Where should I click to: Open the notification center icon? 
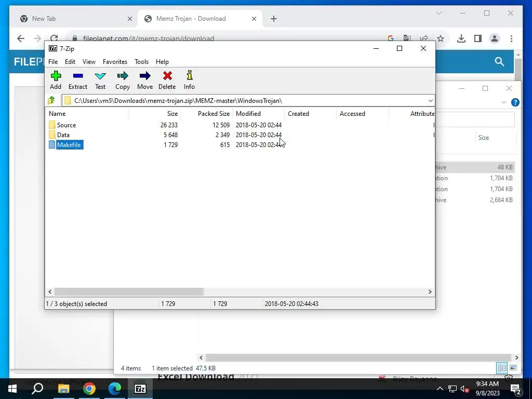click(x=516, y=389)
